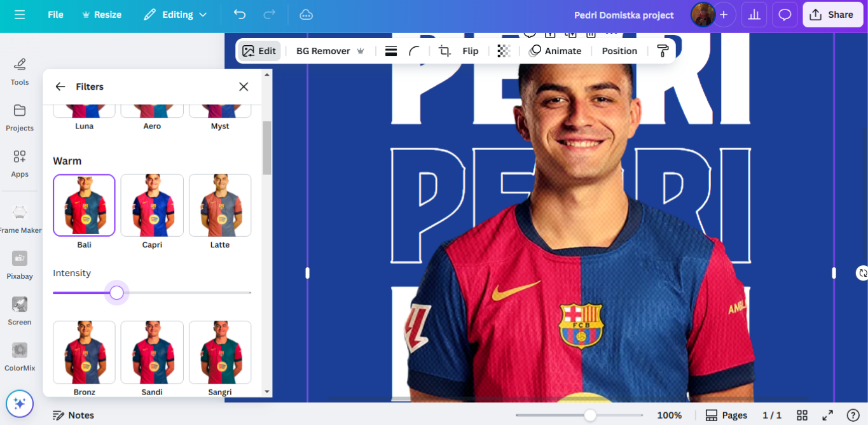Open the border line weight options
Image resolution: width=868 pixels, height=425 pixels.
(391, 51)
